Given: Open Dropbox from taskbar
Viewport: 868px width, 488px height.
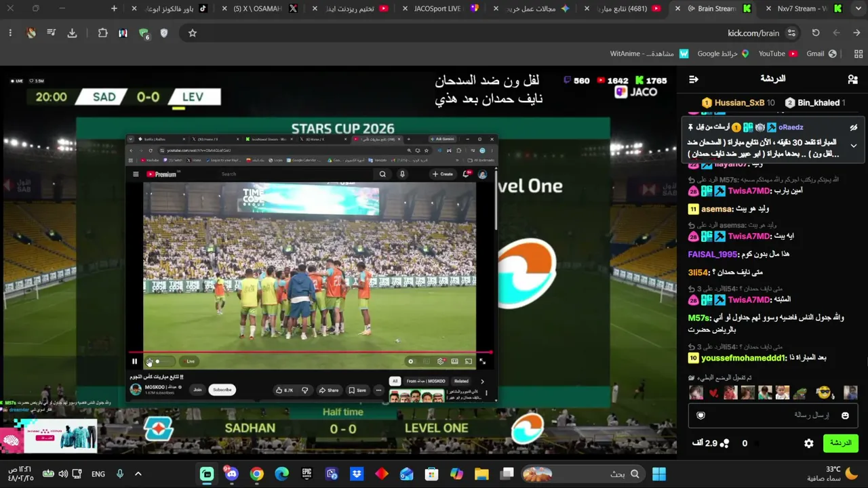Looking at the screenshot, I should pos(357,474).
